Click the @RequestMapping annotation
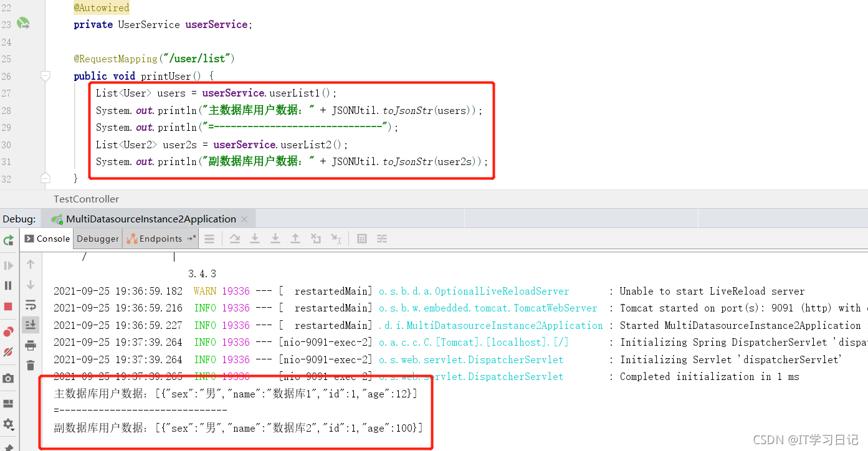The height and width of the screenshot is (451, 868). pyautogui.click(x=115, y=59)
